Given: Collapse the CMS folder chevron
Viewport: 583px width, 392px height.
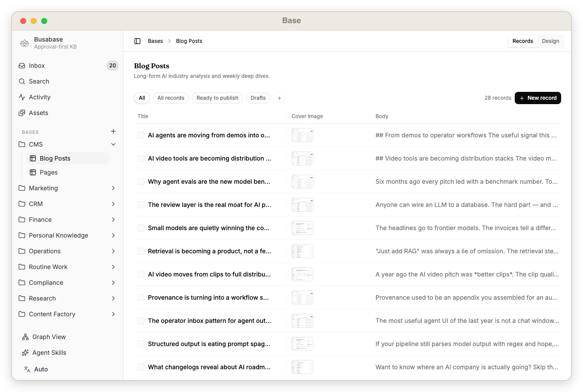Looking at the screenshot, I should (113, 144).
